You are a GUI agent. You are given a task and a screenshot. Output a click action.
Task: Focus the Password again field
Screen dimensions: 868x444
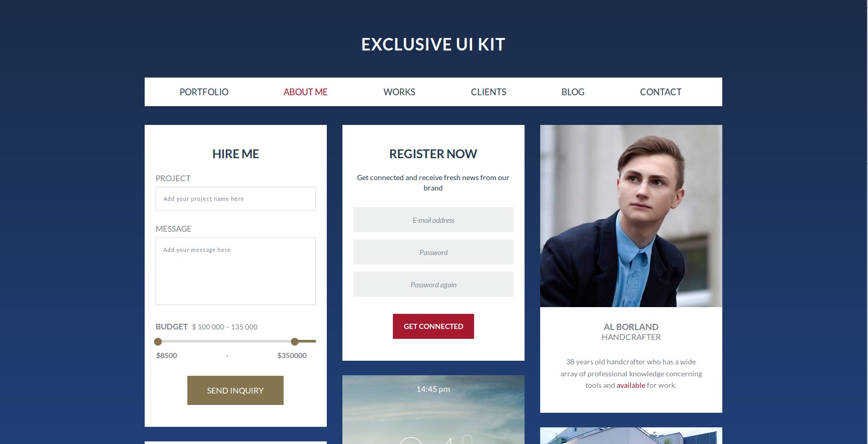point(433,284)
